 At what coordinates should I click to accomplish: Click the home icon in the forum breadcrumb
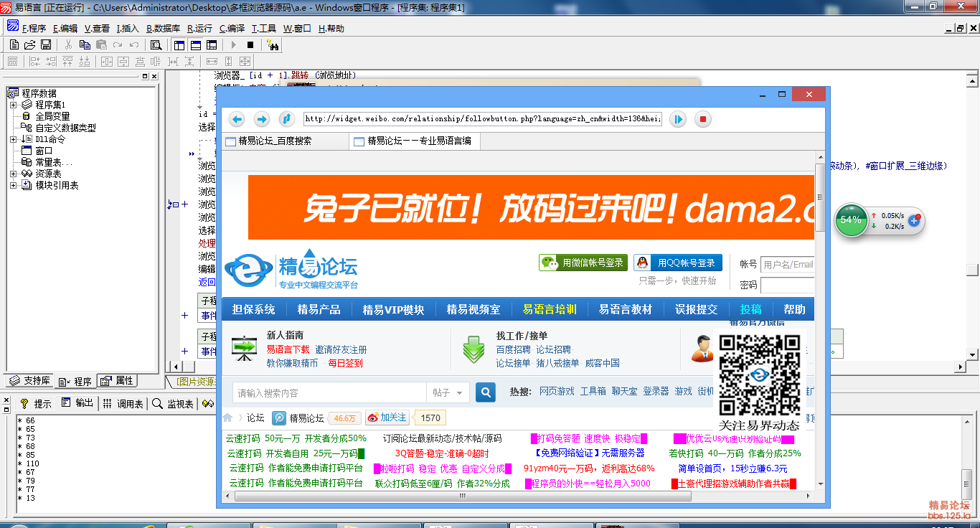pos(228,418)
